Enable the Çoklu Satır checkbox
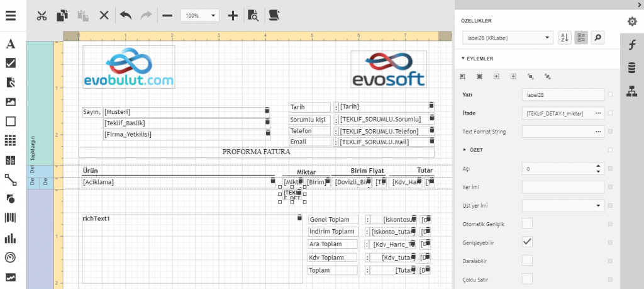The height and width of the screenshot is (289, 644). pos(527,278)
